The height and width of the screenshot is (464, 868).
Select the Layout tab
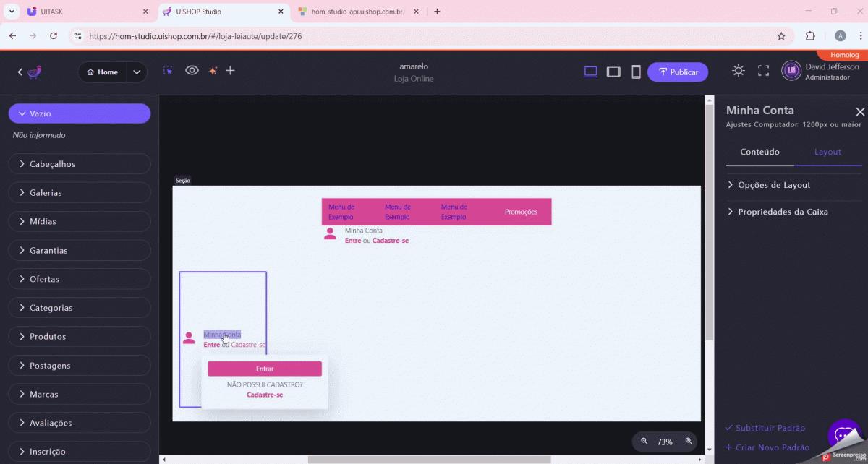click(827, 152)
